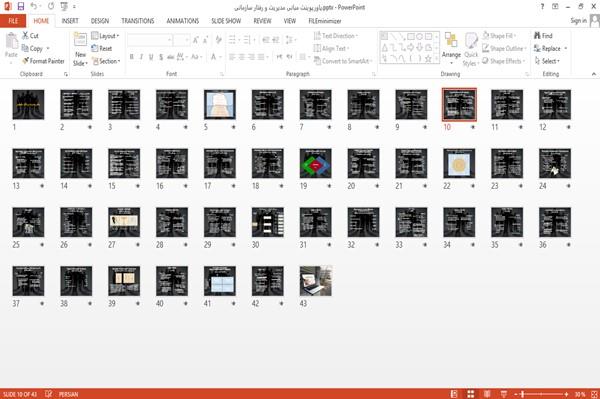
Task: Decrease font size with the smaller A icon
Action: point(206,40)
